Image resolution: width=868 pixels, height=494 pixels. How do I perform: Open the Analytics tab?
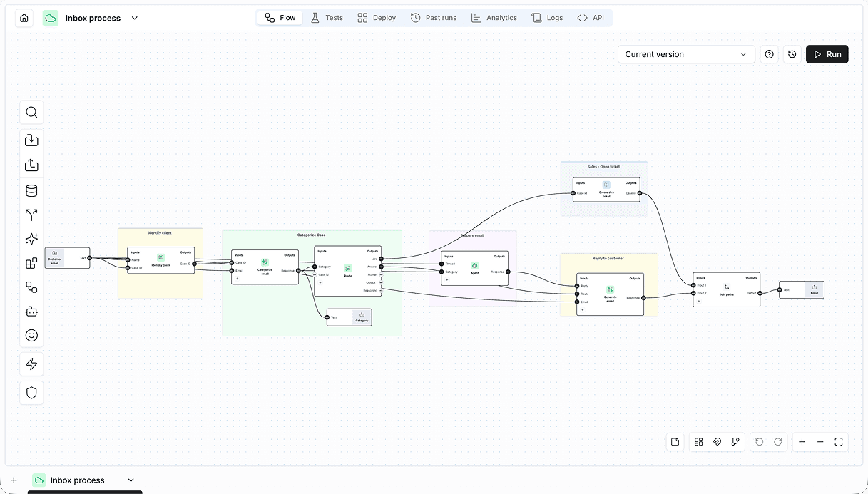[x=494, y=18]
